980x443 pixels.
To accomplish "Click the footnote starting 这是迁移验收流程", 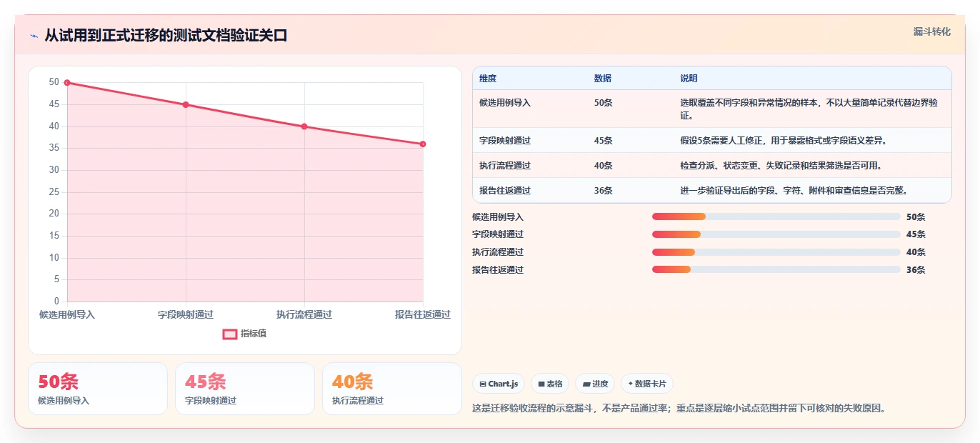I will [x=679, y=409].
